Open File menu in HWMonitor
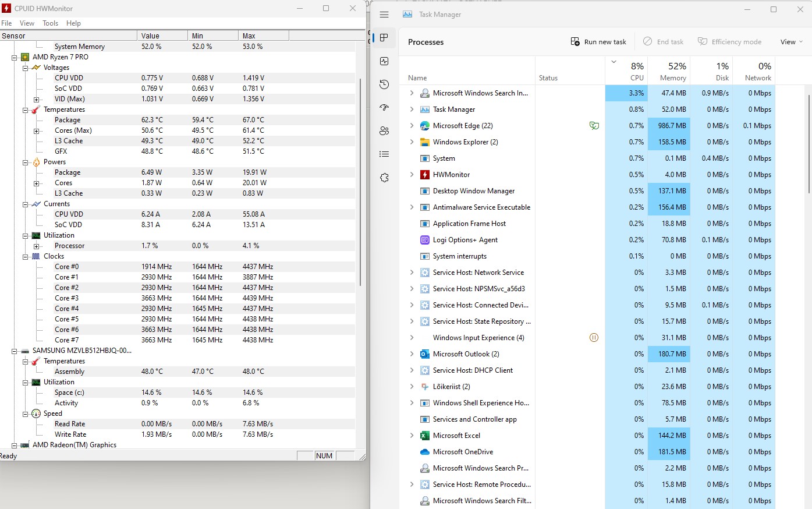 pyautogui.click(x=7, y=23)
